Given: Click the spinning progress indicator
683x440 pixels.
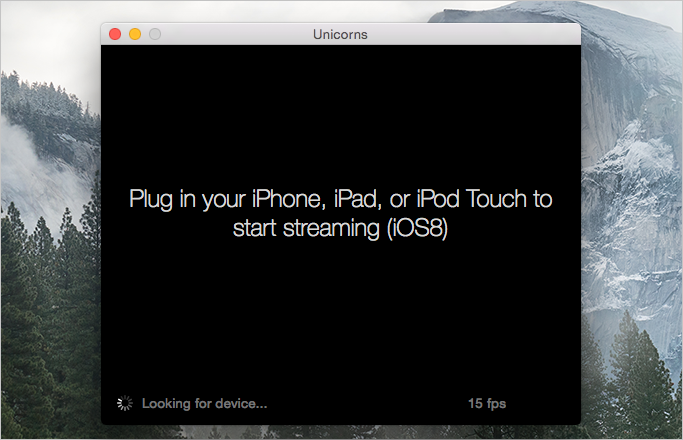Looking at the screenshot, I should (125, 403).
